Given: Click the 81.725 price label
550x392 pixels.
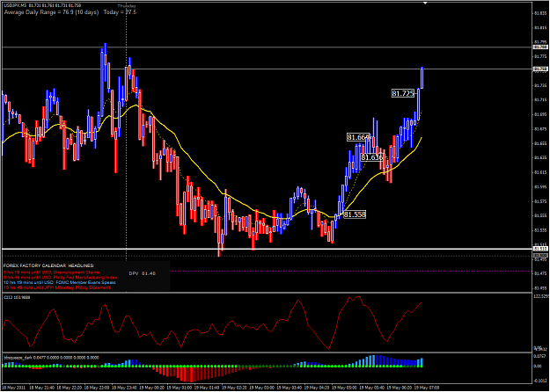Looking at the screenshot, I should click(x=403, y=93).
